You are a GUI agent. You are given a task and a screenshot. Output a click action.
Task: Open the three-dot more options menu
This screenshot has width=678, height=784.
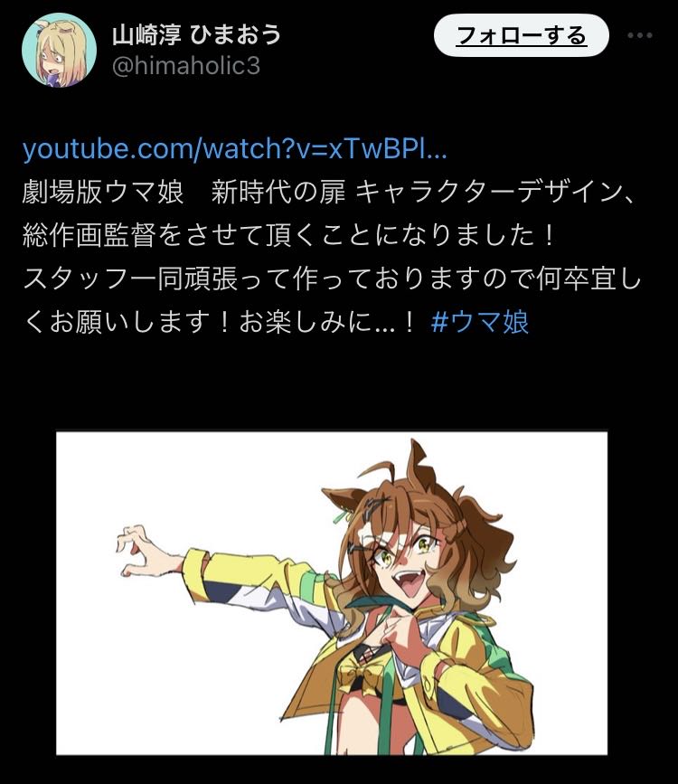coord(639,35)
